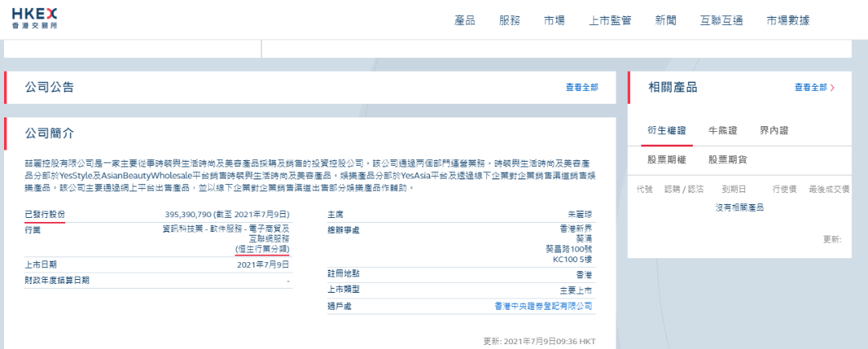Click the 上市日期 label
Image resolution: width=868 pixels, height=349 pixels.
pos(40,265)
